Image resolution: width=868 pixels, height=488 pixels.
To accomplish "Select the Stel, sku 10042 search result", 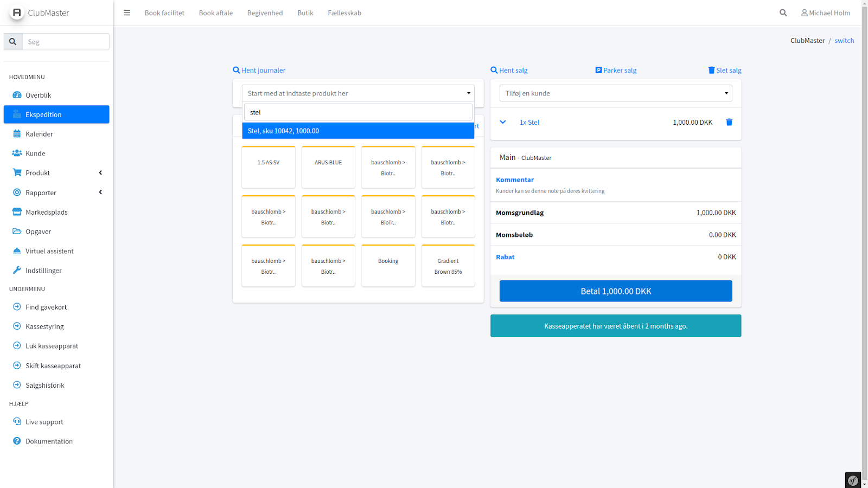I will (x=358, y=131).
